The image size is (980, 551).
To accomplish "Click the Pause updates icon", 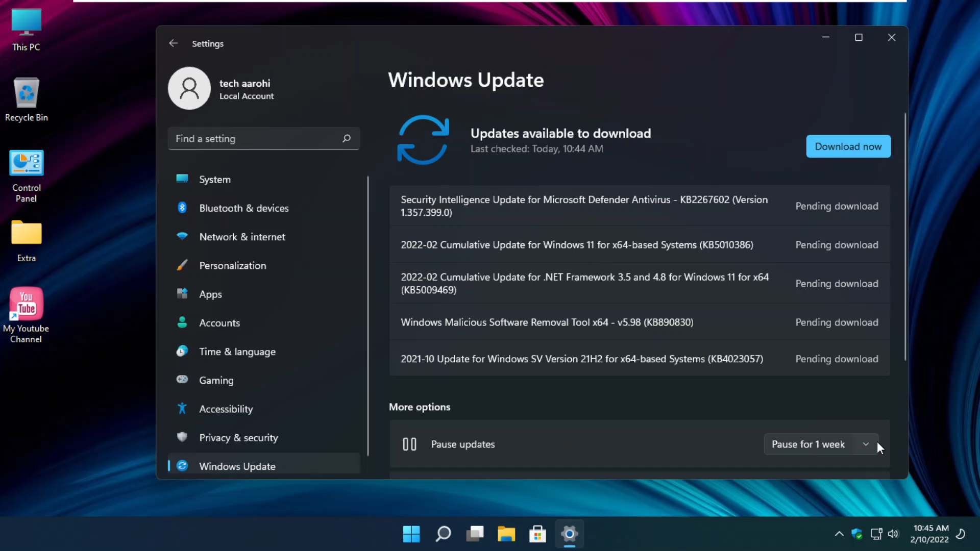I will pyautogui.click(x=409, y=444).
